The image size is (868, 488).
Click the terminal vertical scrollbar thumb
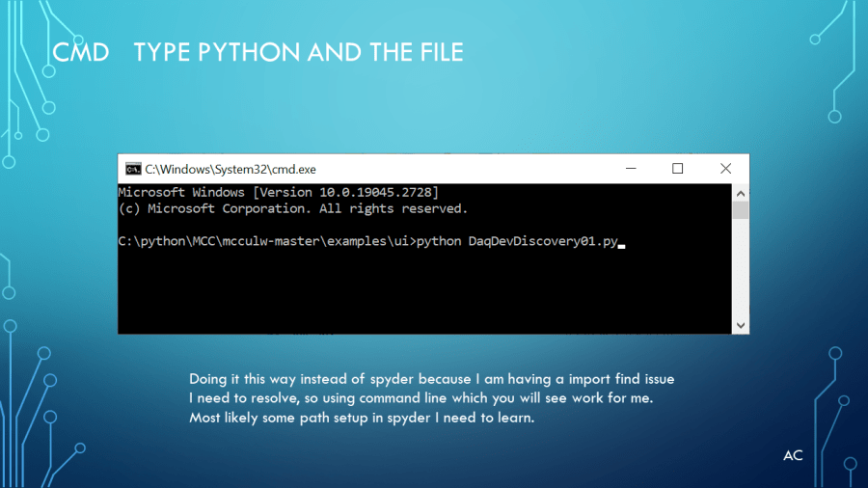coord(741,209)
